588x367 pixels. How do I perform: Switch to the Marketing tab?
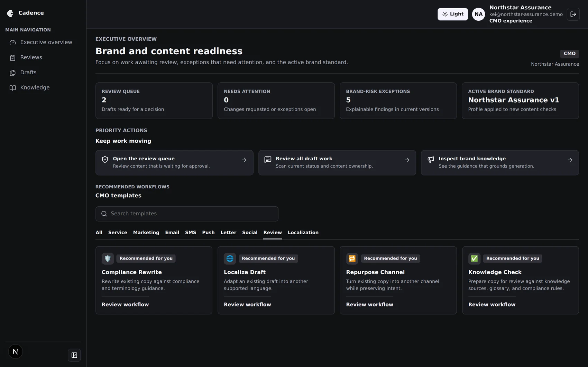pos(146,233)
